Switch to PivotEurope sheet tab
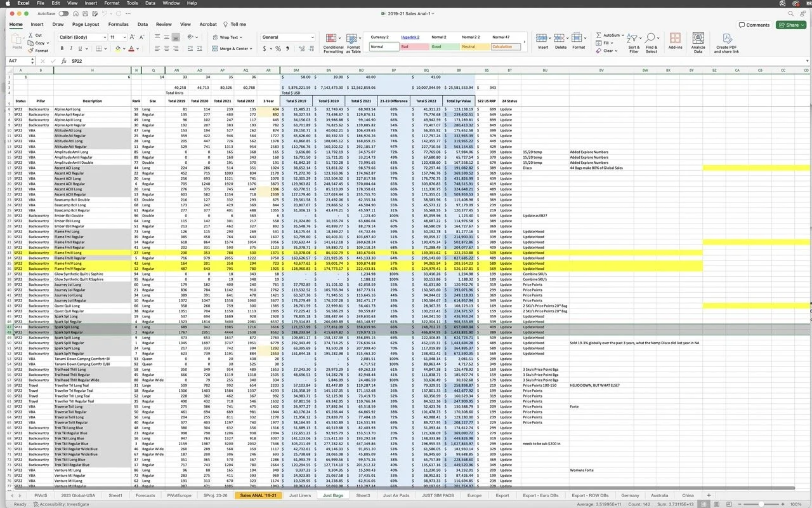The image size is (812, 508). (178, 495)
